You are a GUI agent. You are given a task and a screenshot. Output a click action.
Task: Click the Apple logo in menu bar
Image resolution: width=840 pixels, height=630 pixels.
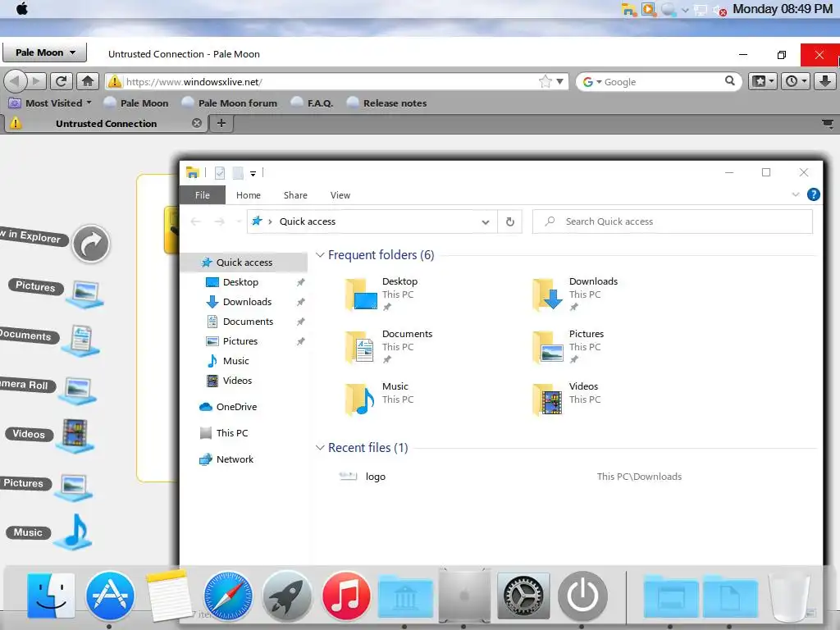pyautogui.click(x=22, y=8)
